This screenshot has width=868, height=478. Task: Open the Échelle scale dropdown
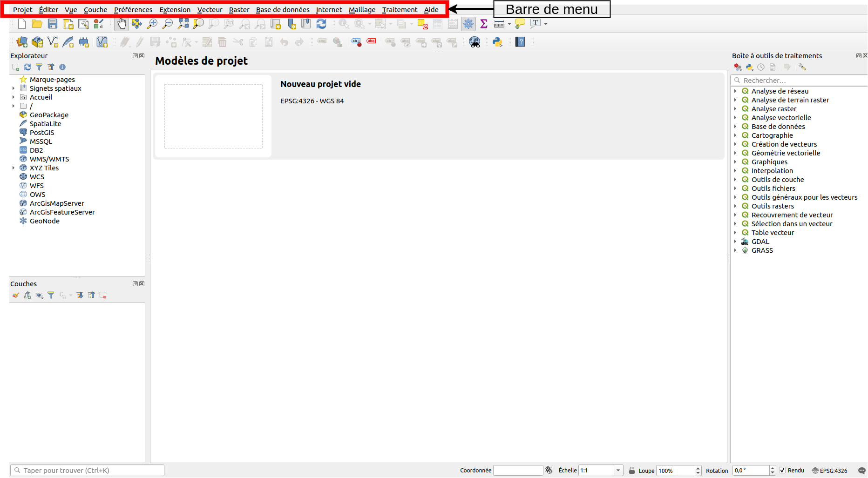click(x=618, y=471)
